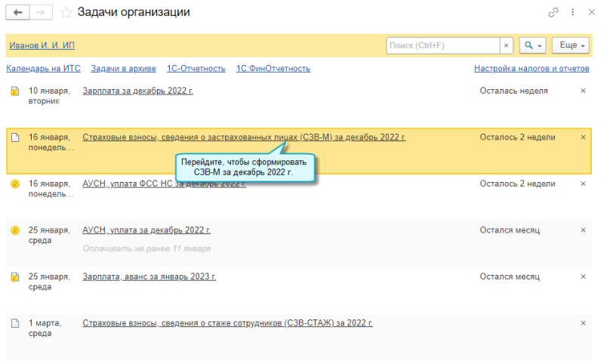Expand the Еще menu button

coord(571,45)
